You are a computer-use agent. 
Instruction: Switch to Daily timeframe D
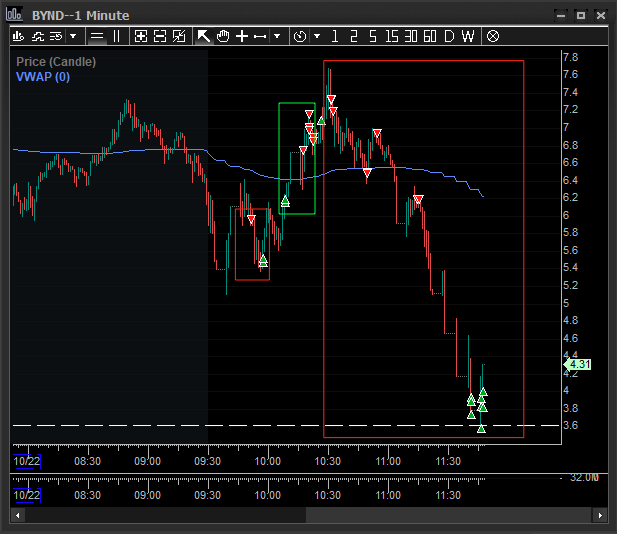449,37
